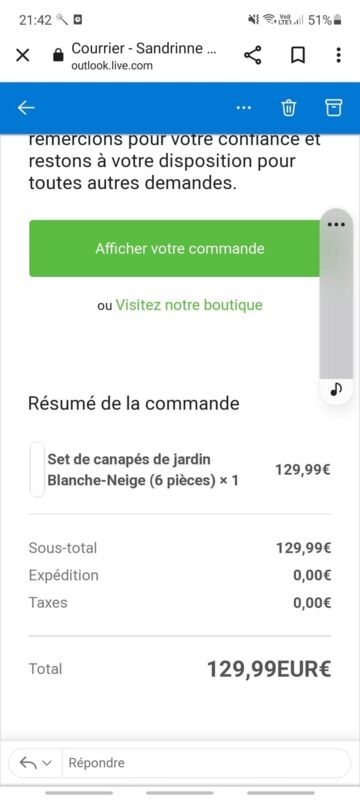Share the page via share icon
This screenshot has height=800, width=360.
(252, 55)
